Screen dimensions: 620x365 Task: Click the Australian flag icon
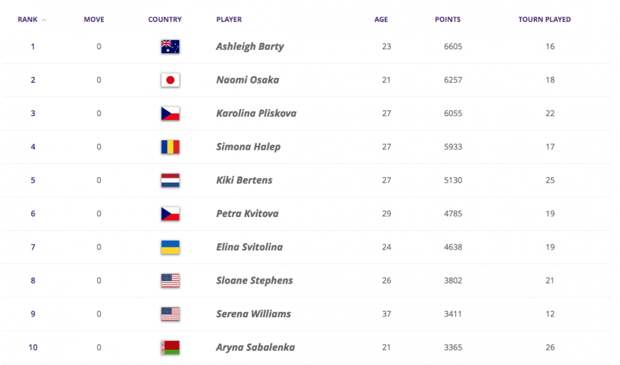170,47
